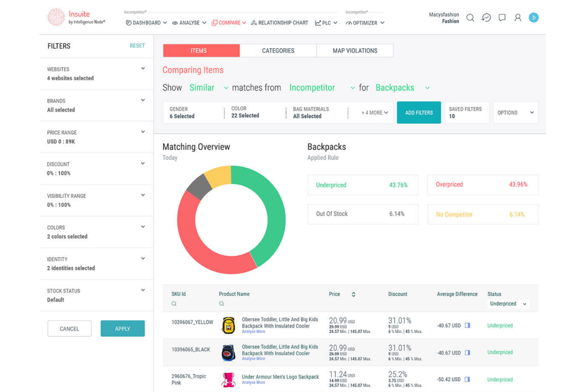This screenshot has width=588, height=392.
Task: Click the difference icon in the 2960676_Tropic Pink row
Action: [x=468, y=379]
